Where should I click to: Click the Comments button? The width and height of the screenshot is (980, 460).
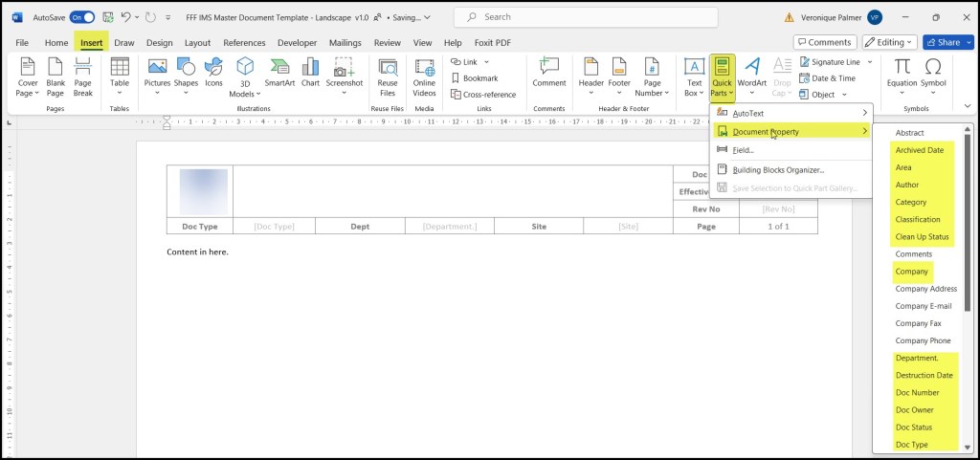click(824, 42)
